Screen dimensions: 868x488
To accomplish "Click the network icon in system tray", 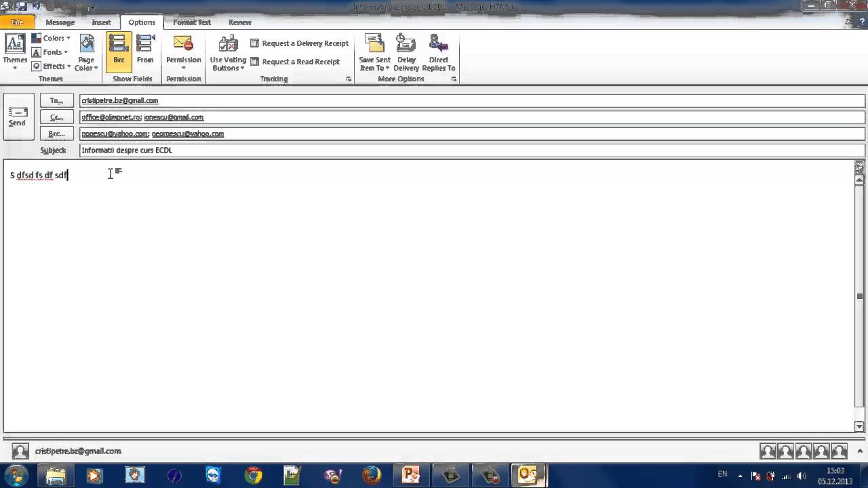I will [786, 476].
